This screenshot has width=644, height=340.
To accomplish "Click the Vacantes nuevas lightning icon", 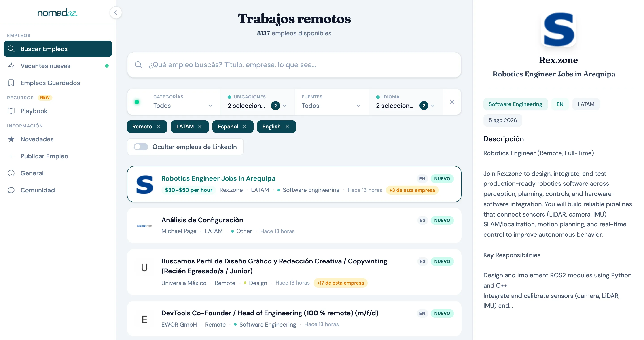I will (11, 66).
